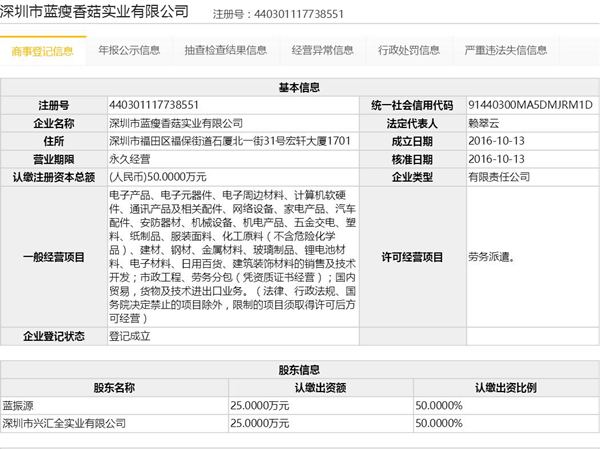Click the company title 深圳市蓝瘦香菇实业有限公司 in the header

click(x=94, y=11)
